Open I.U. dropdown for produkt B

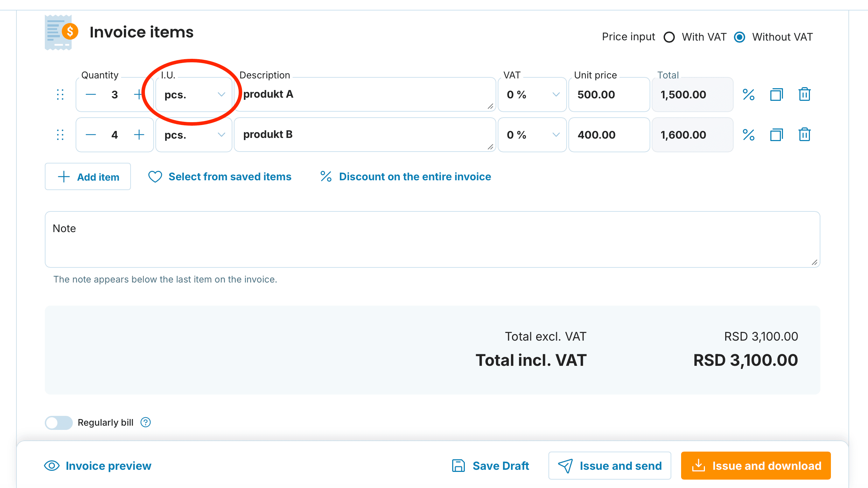[194, 135]
